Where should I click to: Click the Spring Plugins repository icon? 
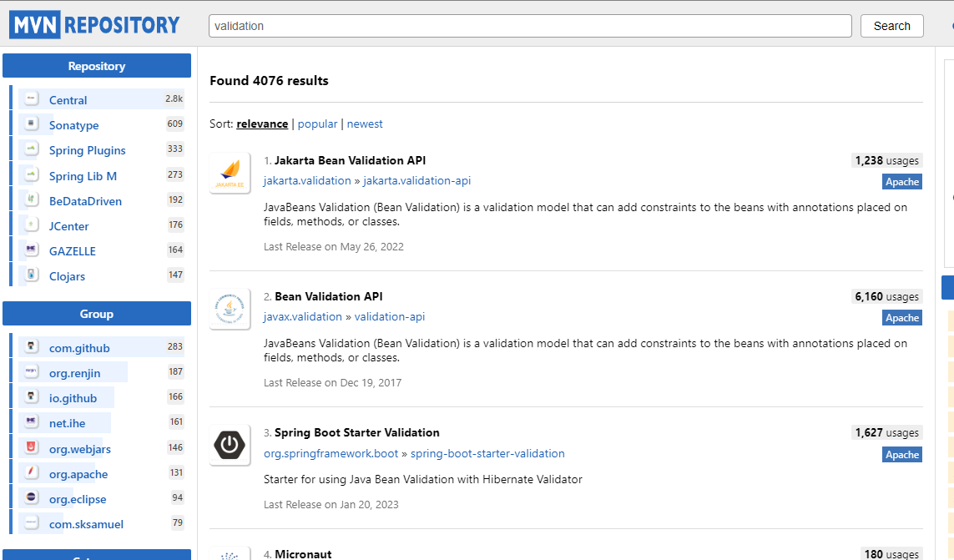click(x=32, y=149)
